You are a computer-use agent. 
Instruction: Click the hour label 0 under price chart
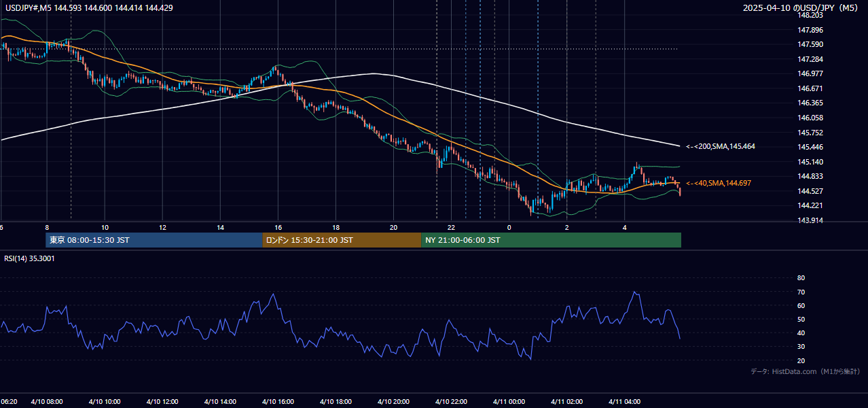click(509, 227)
